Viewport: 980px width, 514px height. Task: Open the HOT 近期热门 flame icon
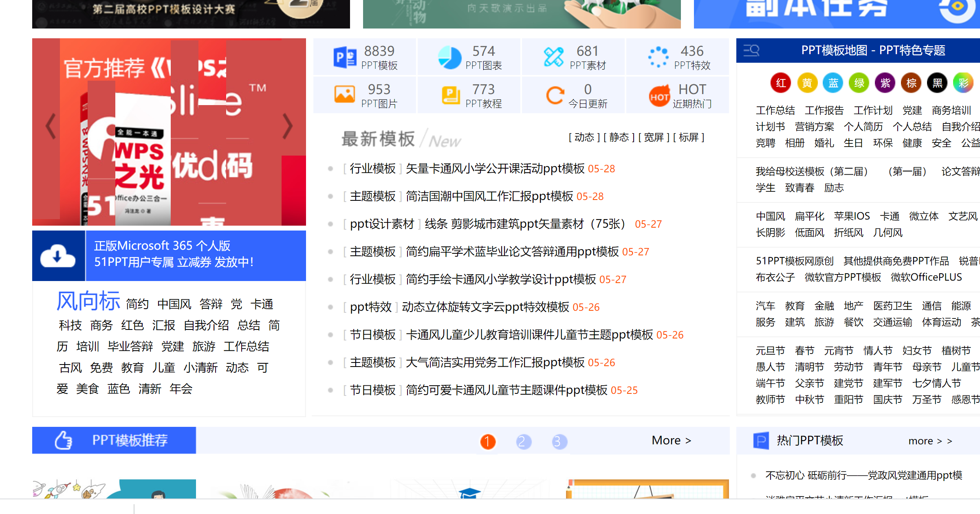point(659,96)
